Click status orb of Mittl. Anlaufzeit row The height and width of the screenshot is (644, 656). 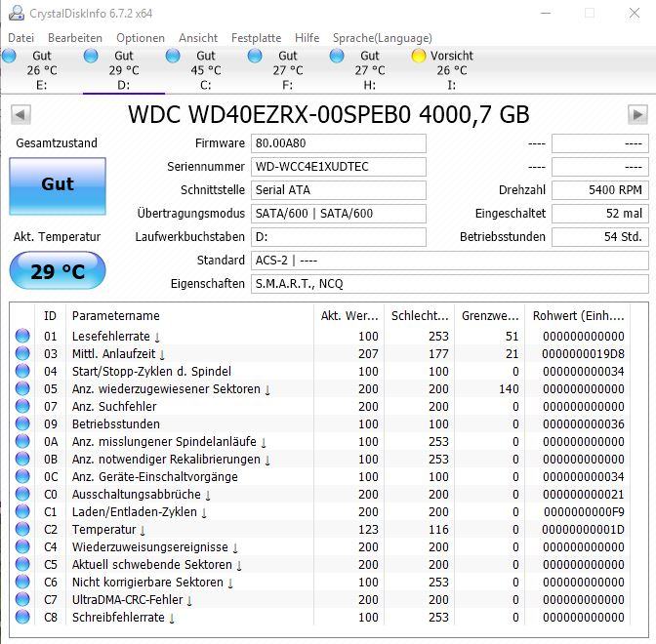click(22, 353)
